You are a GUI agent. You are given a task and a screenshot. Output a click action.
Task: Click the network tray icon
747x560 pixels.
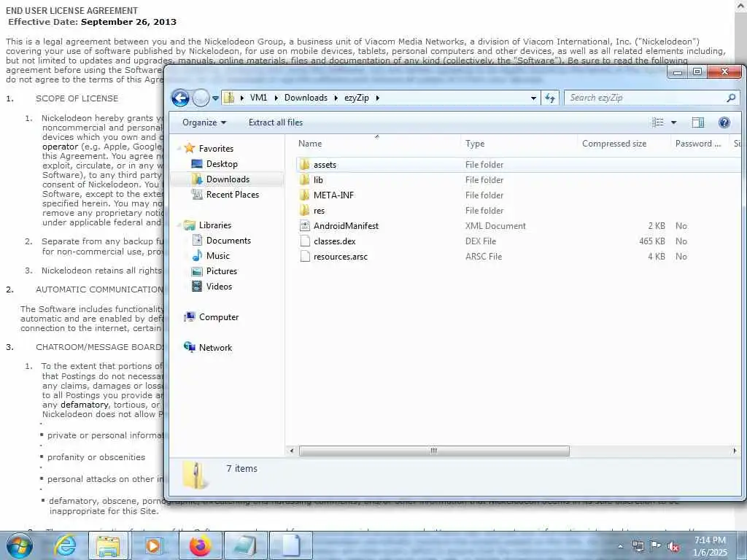coord(638,547)
